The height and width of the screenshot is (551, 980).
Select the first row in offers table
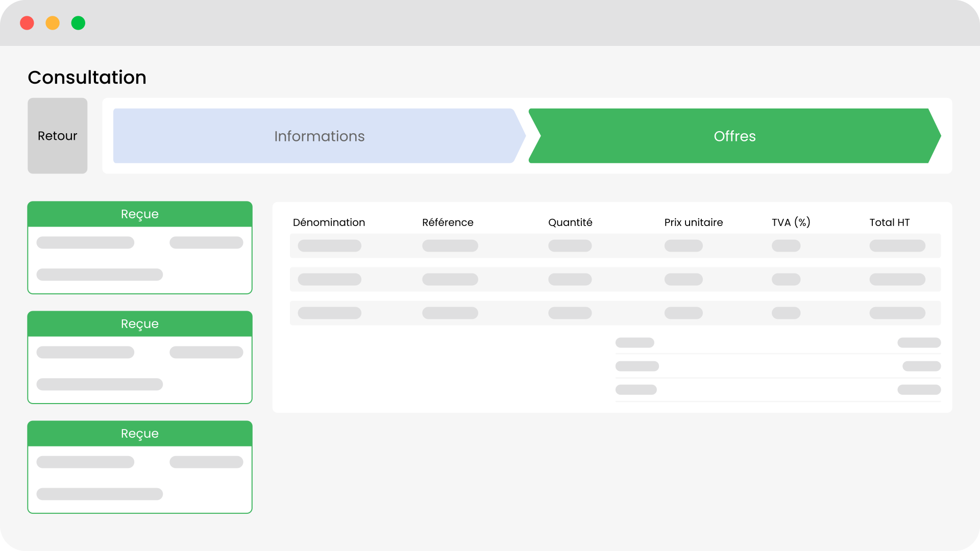615,246
